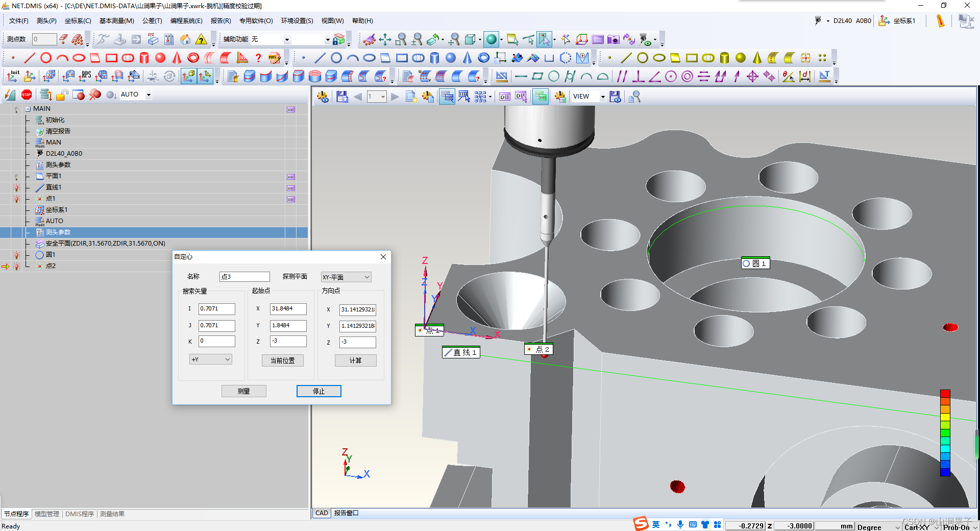Toggle the label icon on the 直线1 row
The width and height of the screenshot is (980, 531).
291,188
